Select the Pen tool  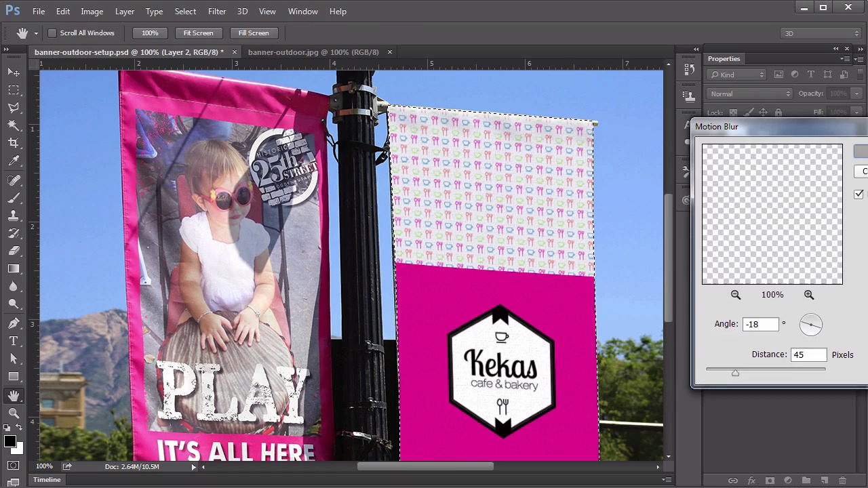(13, 323)
